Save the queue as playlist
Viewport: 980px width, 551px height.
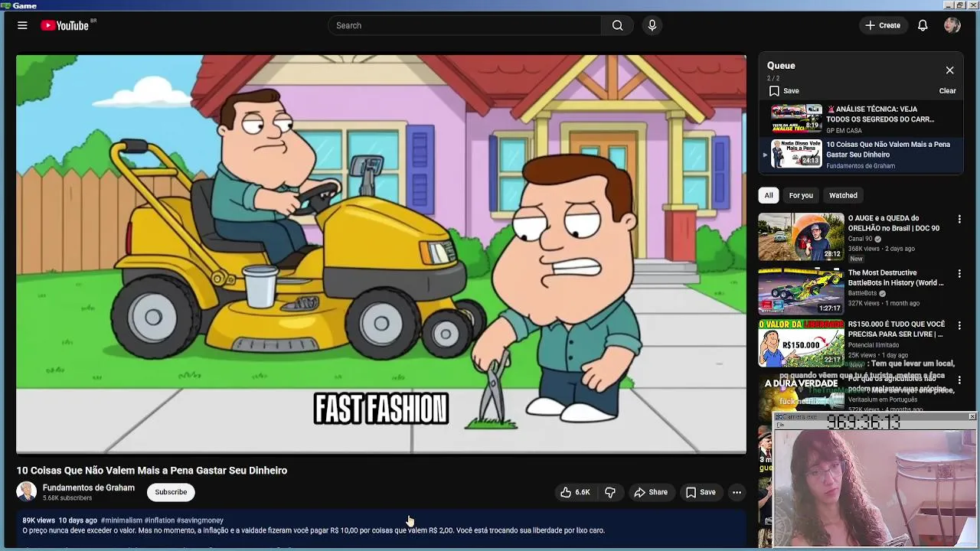pyautogui.click(x=784, y=90)
